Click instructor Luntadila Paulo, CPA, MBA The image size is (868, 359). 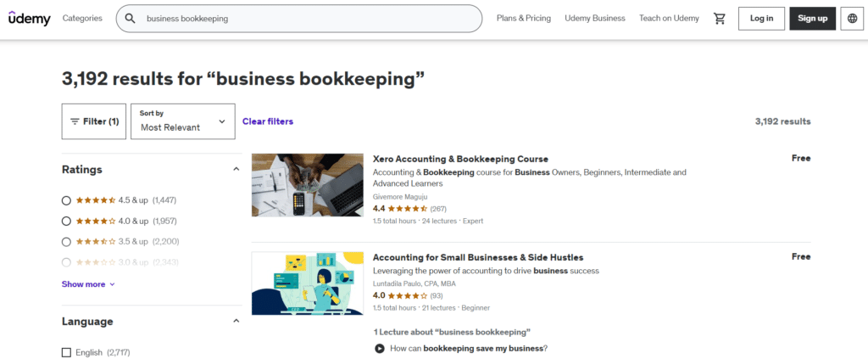coord(414,283)
